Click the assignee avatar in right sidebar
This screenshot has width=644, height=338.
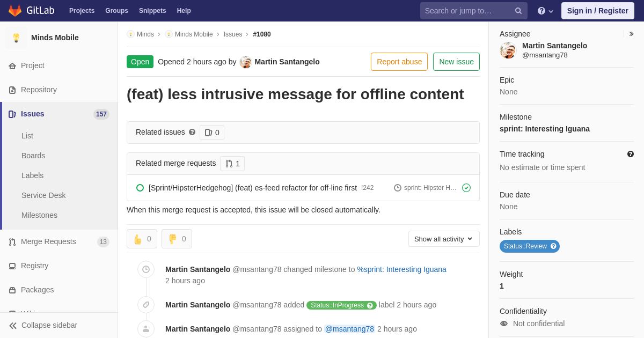point(508,50)
